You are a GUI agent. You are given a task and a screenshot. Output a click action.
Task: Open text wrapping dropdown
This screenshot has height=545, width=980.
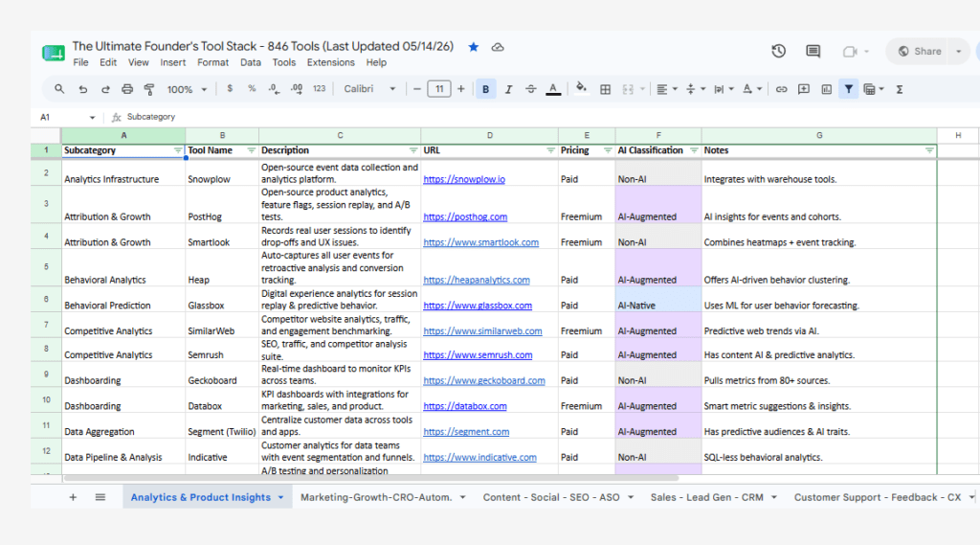(724, 89)
